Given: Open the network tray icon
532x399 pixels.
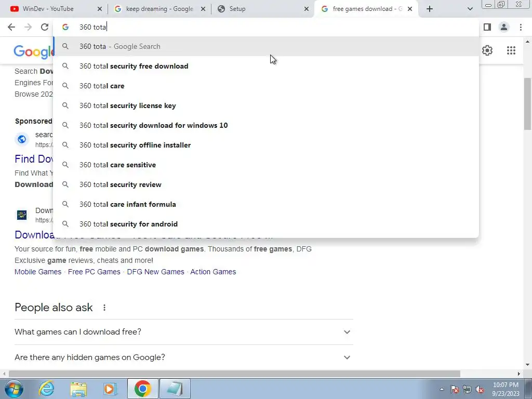Looking at the screenshot, I should click(x=467, y=390).
